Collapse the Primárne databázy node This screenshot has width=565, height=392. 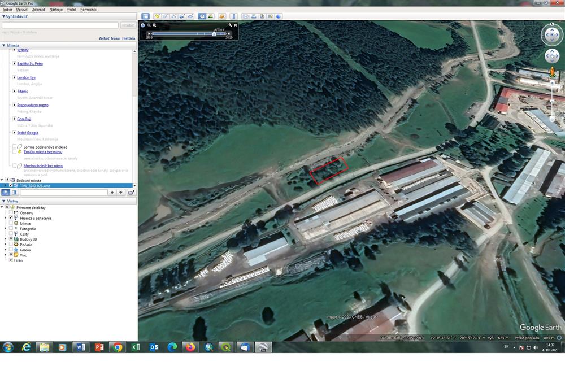[2, 207]
